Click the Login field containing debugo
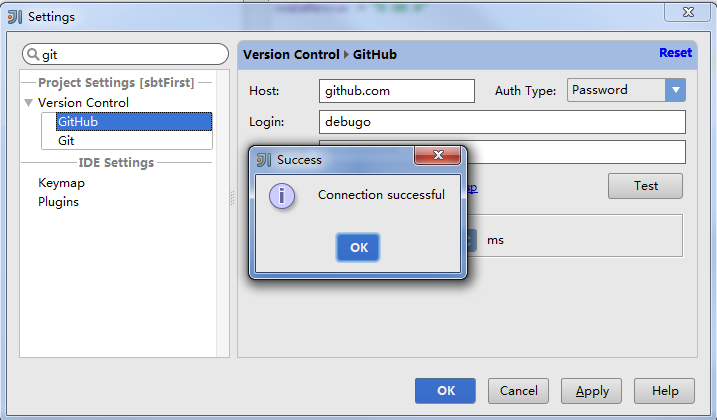 [502, 122]
